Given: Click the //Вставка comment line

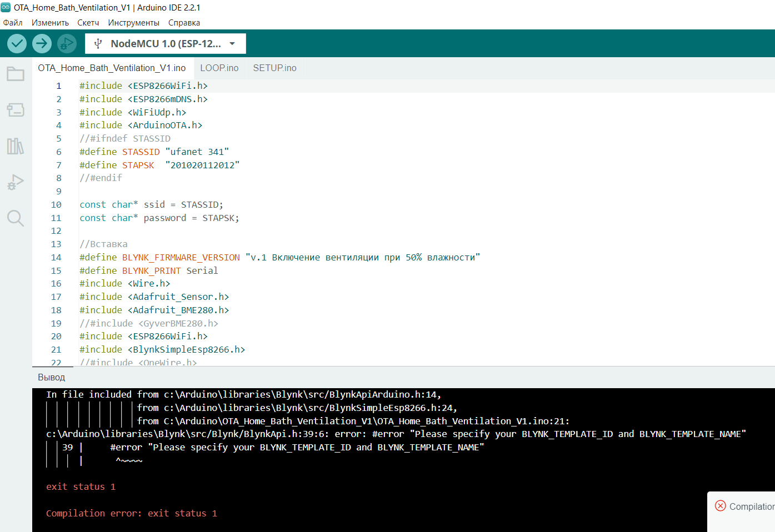Looking at the screenshot, I should pos(103,244).
